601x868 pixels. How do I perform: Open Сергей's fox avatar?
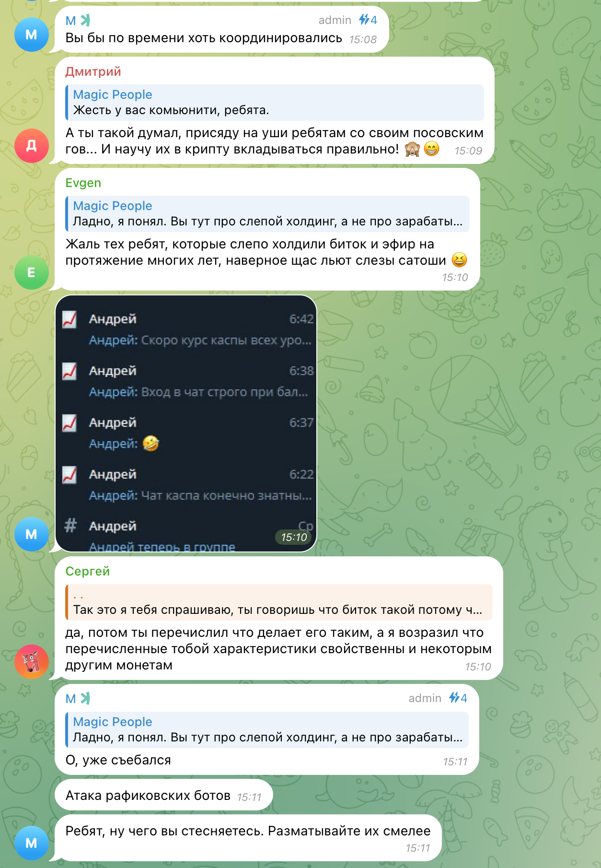31,662
